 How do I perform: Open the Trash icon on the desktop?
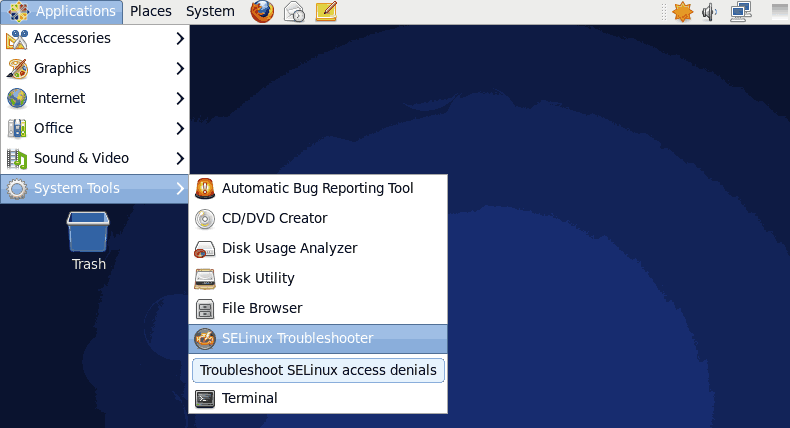point(88,231)
